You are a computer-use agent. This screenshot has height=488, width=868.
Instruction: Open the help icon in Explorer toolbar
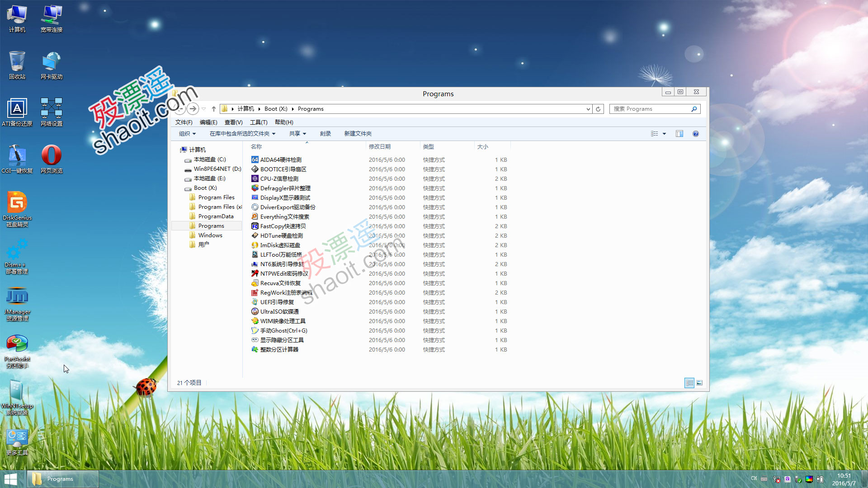696,134
